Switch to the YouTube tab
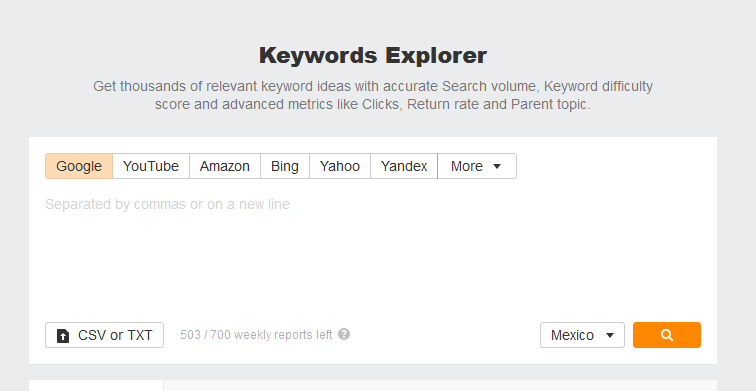The width and height of the screenshot is (756, 391). tap(151, 166)
